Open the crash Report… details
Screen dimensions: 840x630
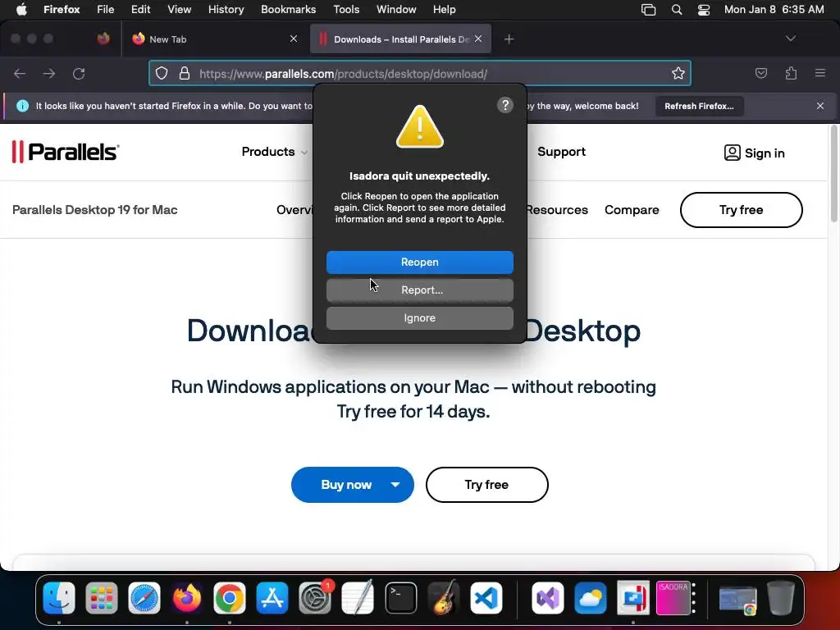click(x=419, y=290)
